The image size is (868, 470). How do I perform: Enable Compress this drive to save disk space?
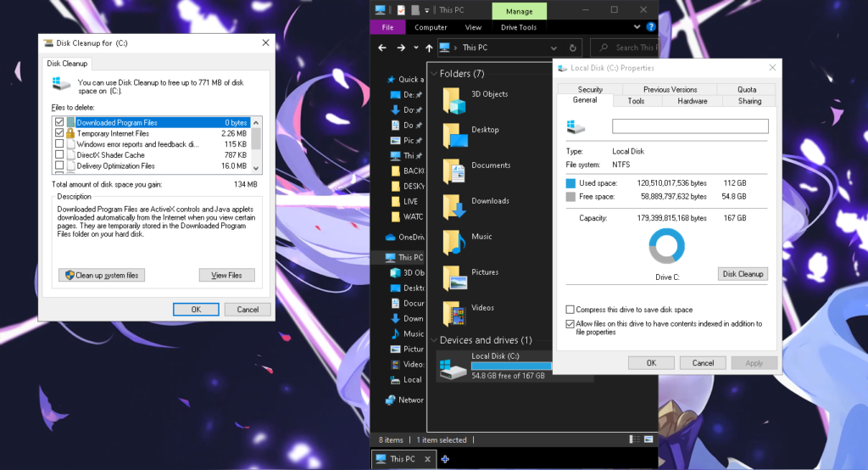coord(570,310)
